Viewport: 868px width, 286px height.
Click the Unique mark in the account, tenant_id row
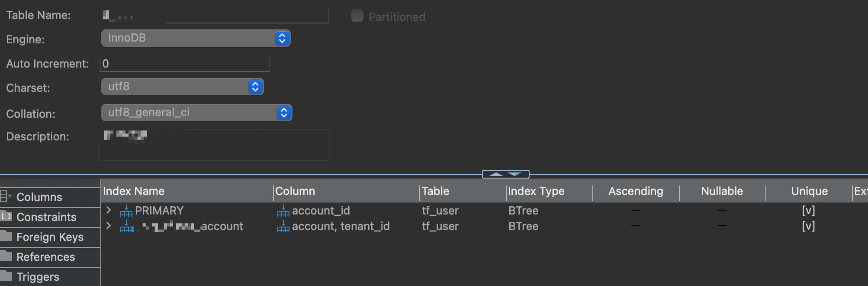[x=808, y=226]
